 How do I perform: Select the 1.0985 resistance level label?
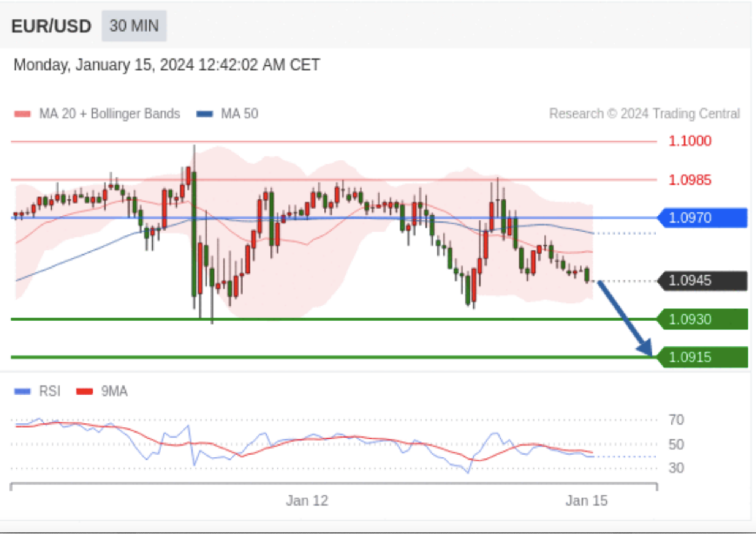(x=690, y=180)
